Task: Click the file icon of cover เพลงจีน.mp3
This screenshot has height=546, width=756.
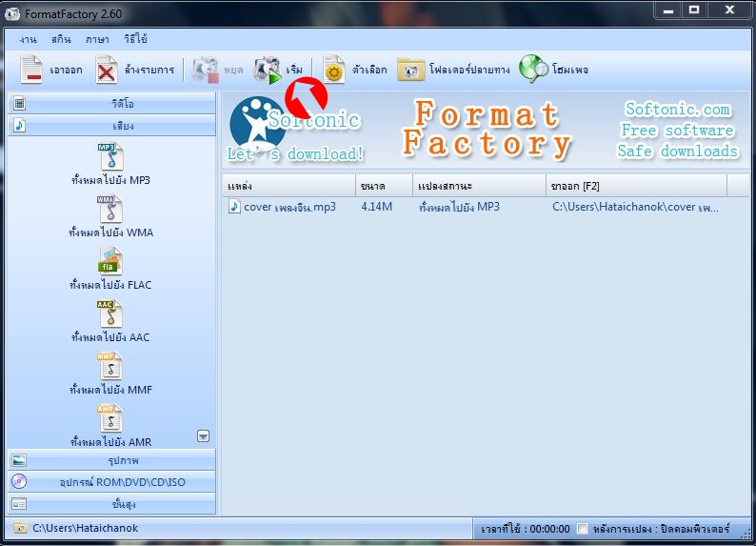Action: click(234, 207)
